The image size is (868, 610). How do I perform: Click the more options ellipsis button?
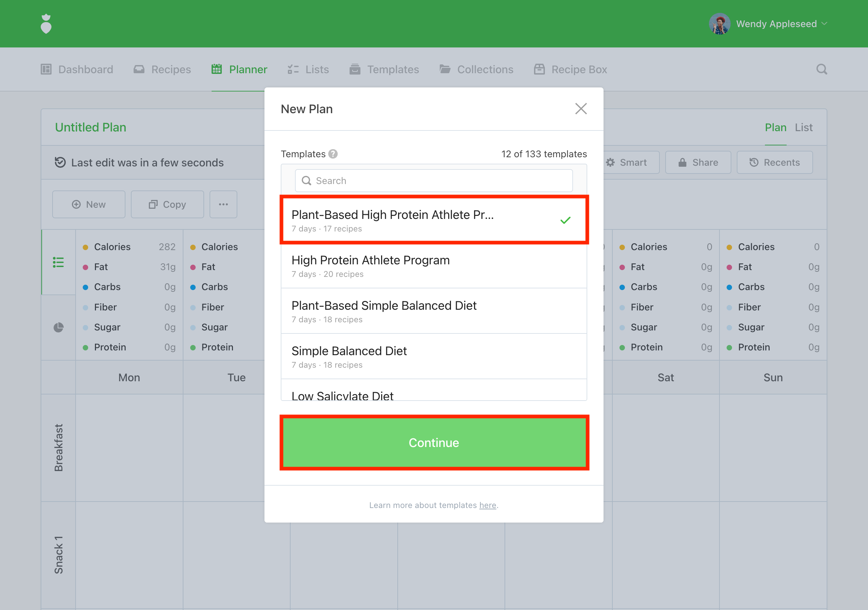[223, 204]
